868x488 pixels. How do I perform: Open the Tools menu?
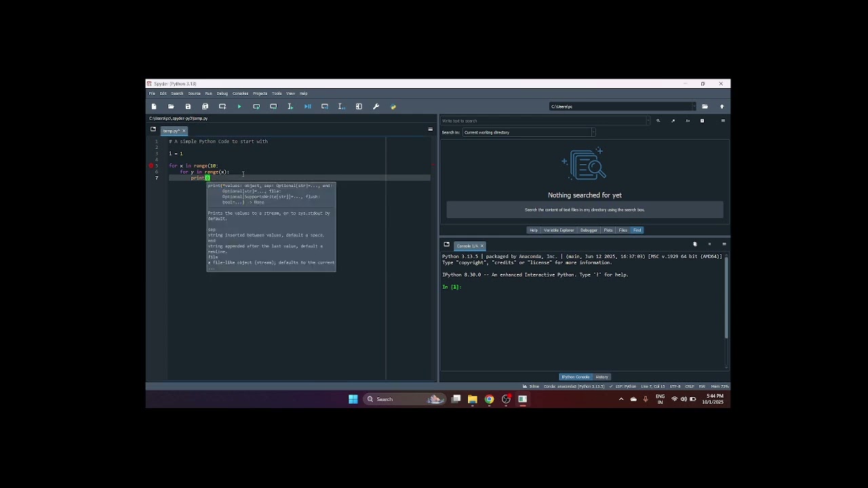[x=277, y=94]
